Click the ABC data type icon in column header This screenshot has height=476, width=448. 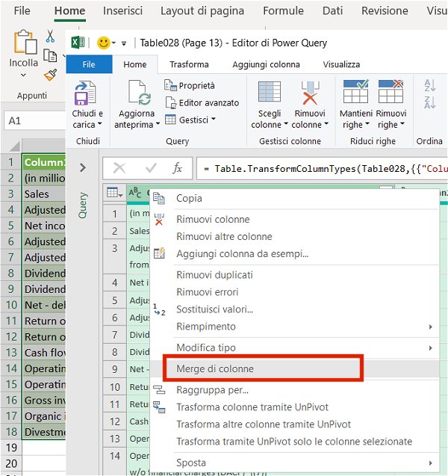pyautogui.click(x=135, y=193)
